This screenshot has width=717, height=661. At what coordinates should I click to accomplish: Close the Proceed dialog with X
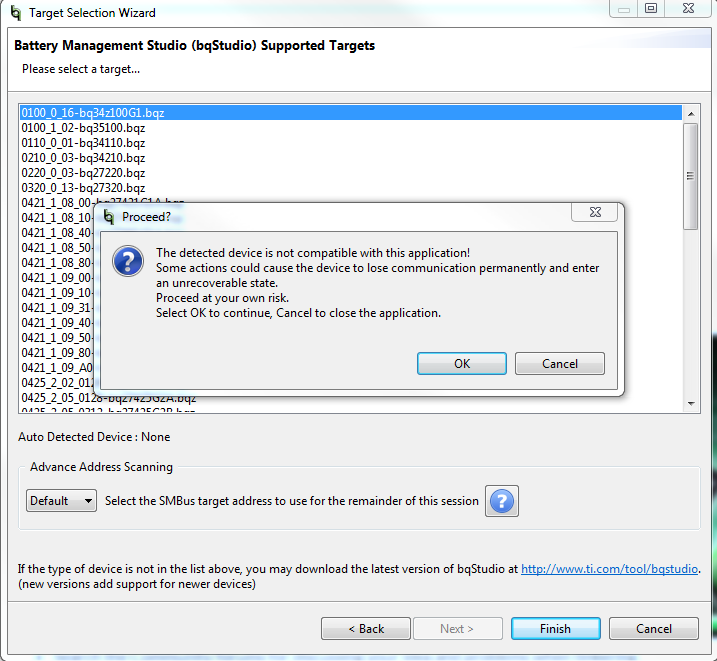(x=594, y=212)
